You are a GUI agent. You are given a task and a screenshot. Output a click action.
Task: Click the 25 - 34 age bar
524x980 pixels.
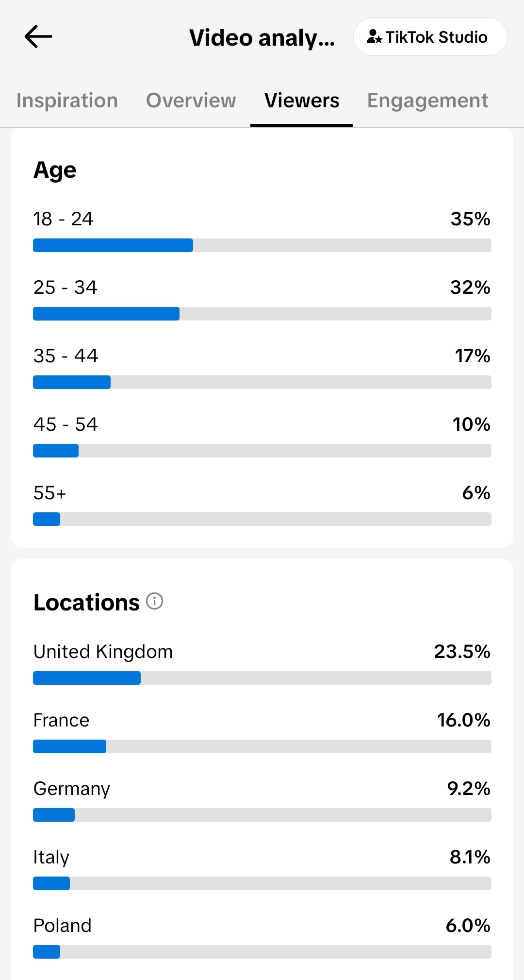[x=262, y=314]
